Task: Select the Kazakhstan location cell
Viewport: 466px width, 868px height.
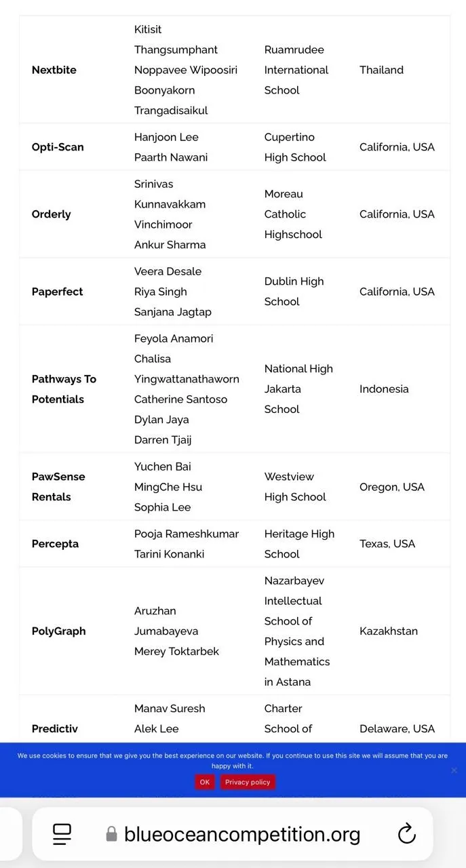Action: (x=389, y=631)
